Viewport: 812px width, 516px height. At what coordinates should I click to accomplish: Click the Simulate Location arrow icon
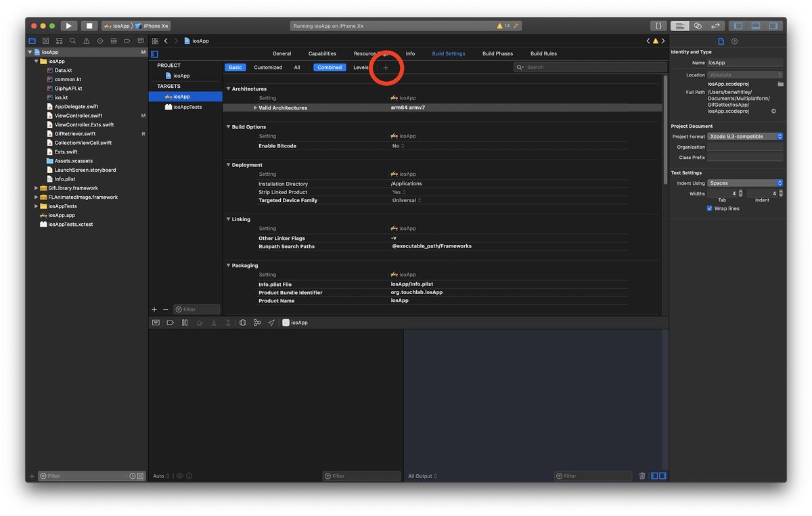271,323
